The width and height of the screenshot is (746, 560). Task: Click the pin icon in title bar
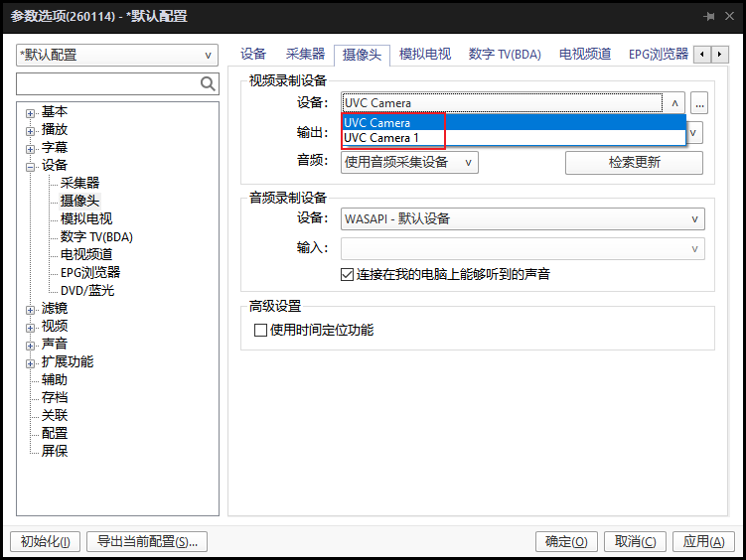708,17
